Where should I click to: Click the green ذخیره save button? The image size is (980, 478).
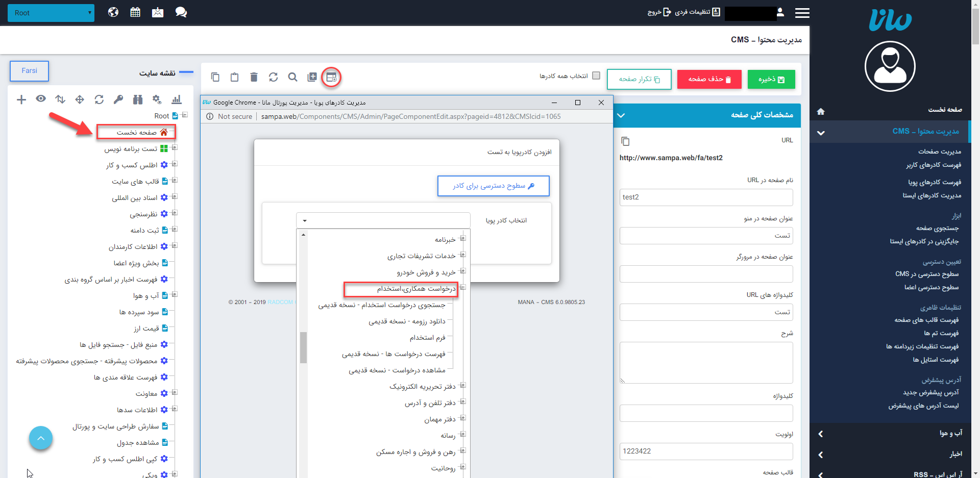(771, 79)
